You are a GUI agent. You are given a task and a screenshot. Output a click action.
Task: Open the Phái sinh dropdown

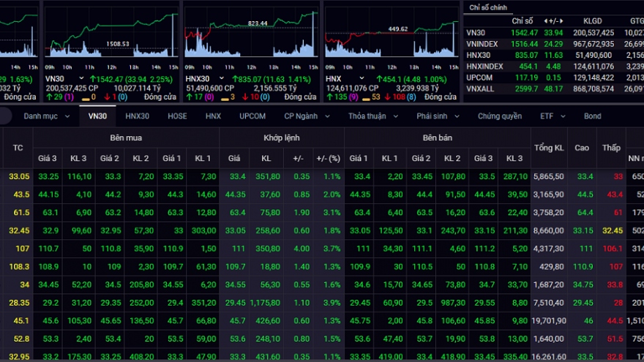point(438,116)
